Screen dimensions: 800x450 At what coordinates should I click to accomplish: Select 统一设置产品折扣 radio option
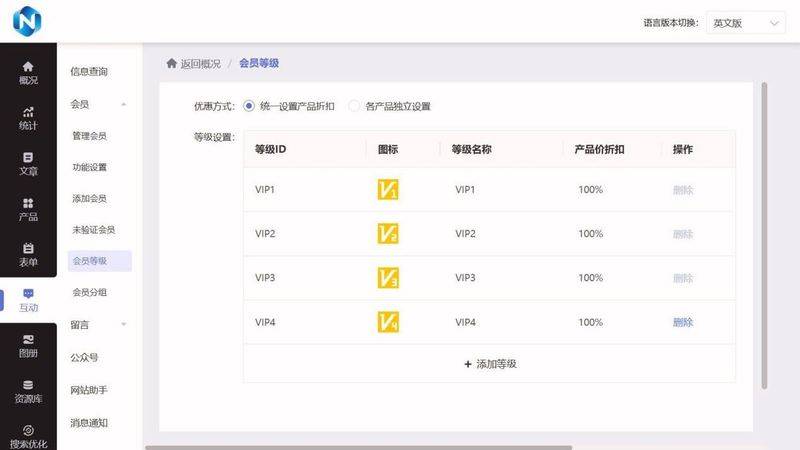click(x=248, y=106)
